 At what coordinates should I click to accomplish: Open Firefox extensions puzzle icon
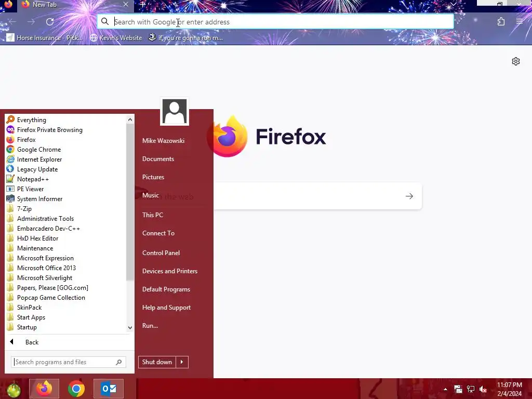click(501, 22)
